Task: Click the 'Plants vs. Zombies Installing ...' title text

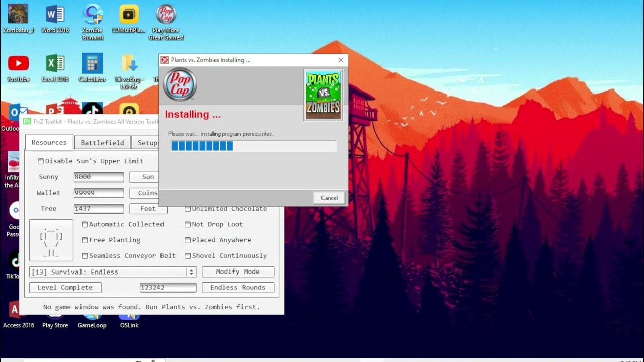Action: click(210, 60)
